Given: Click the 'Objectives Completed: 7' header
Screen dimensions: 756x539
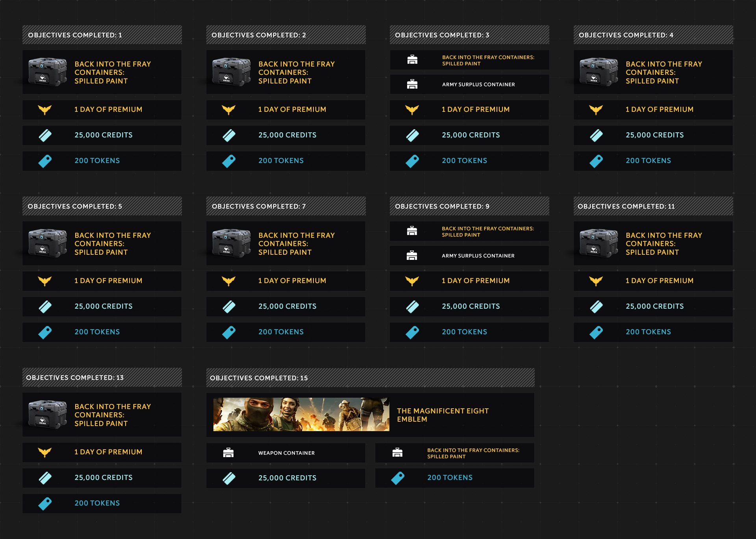Looking at the screenshot, I should [286, 206].
